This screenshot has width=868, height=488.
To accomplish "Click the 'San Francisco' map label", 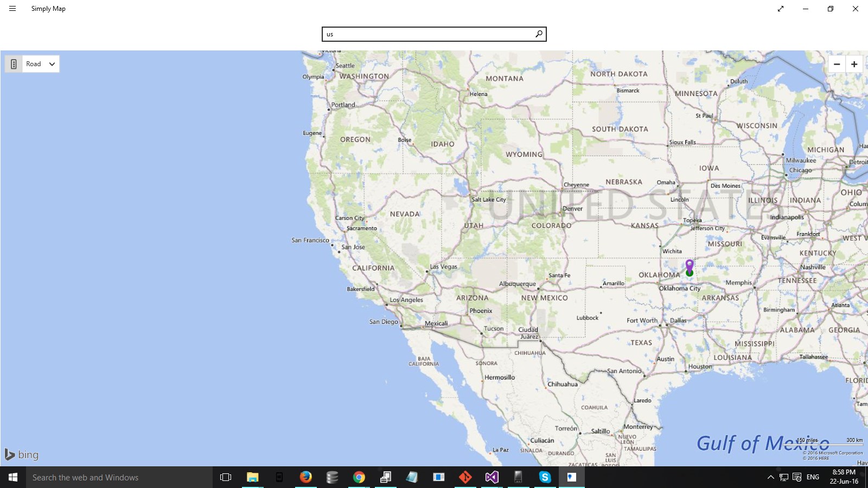I will click(310, 240).
